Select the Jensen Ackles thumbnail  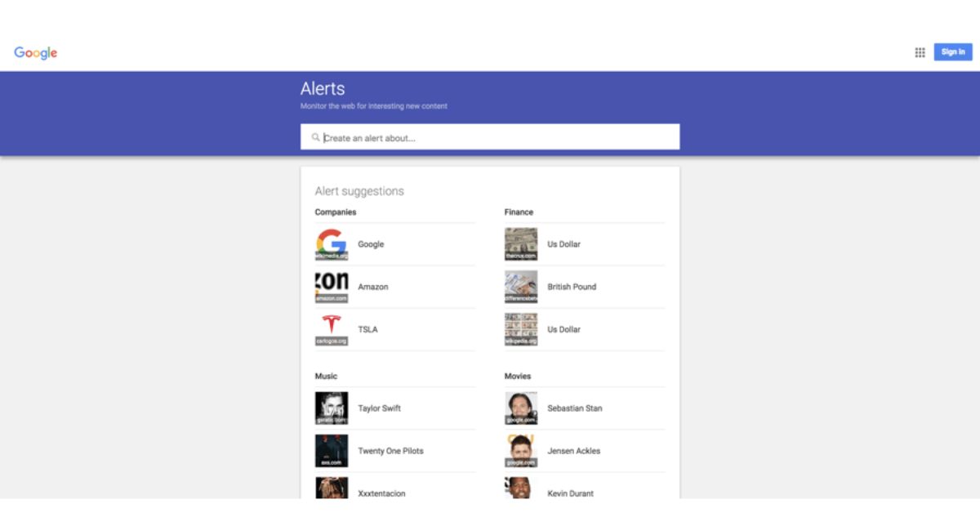(521, 451)
